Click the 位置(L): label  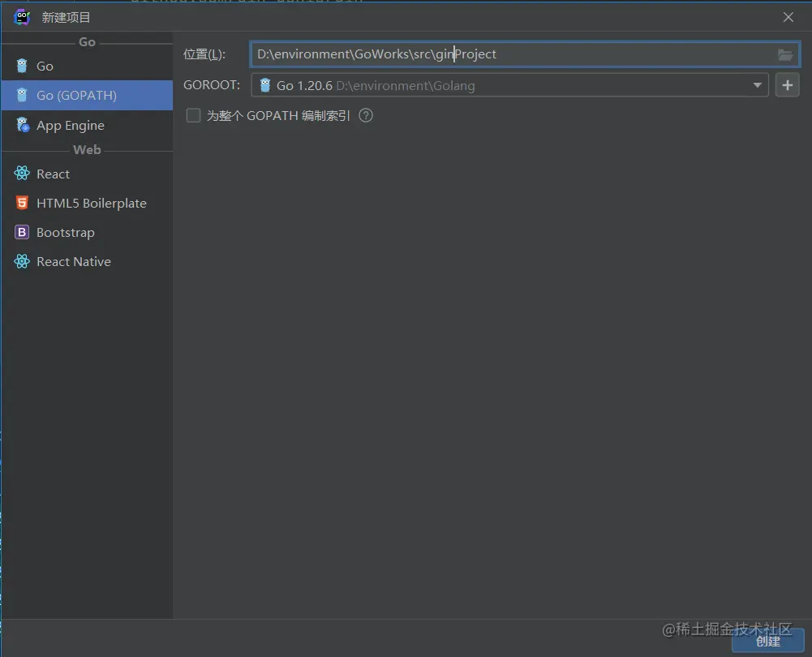pos(204,54)
